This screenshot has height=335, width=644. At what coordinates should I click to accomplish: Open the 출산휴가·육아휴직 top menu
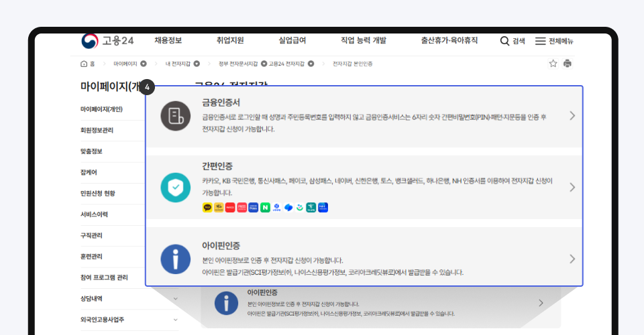[449, 40]
